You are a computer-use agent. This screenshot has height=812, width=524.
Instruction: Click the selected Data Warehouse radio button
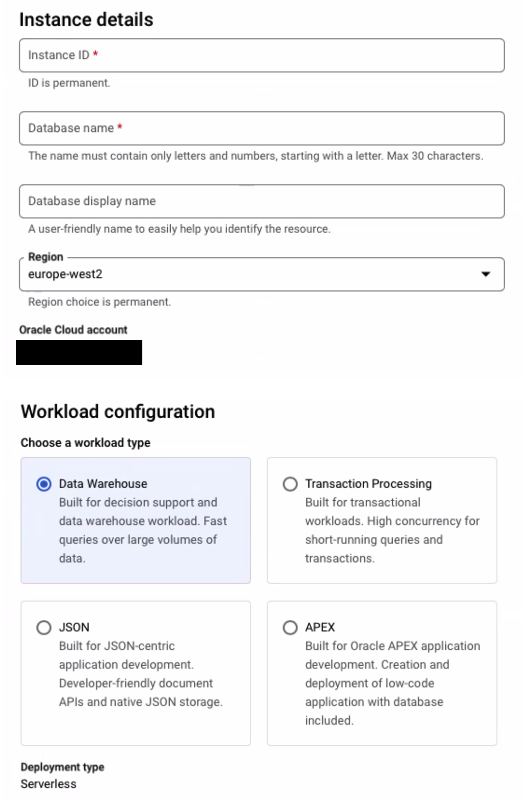coord(44,484)
